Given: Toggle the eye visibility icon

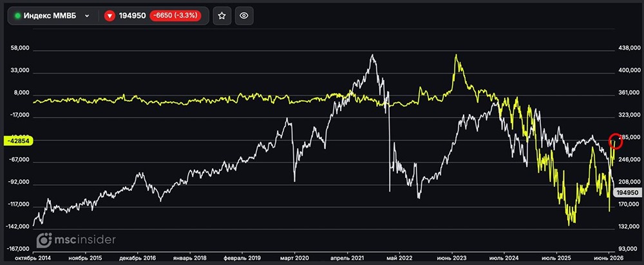Looking at the screenshot, I should point(244,15).
